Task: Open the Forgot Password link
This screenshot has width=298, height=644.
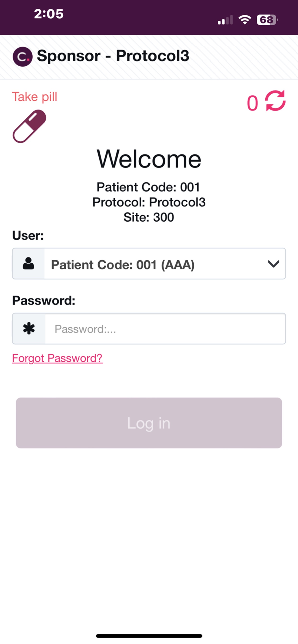Action: 57,358
